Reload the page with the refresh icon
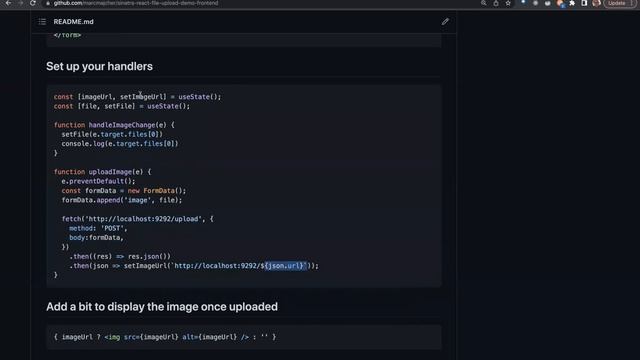The image size is (640, 360). point(33,3)
